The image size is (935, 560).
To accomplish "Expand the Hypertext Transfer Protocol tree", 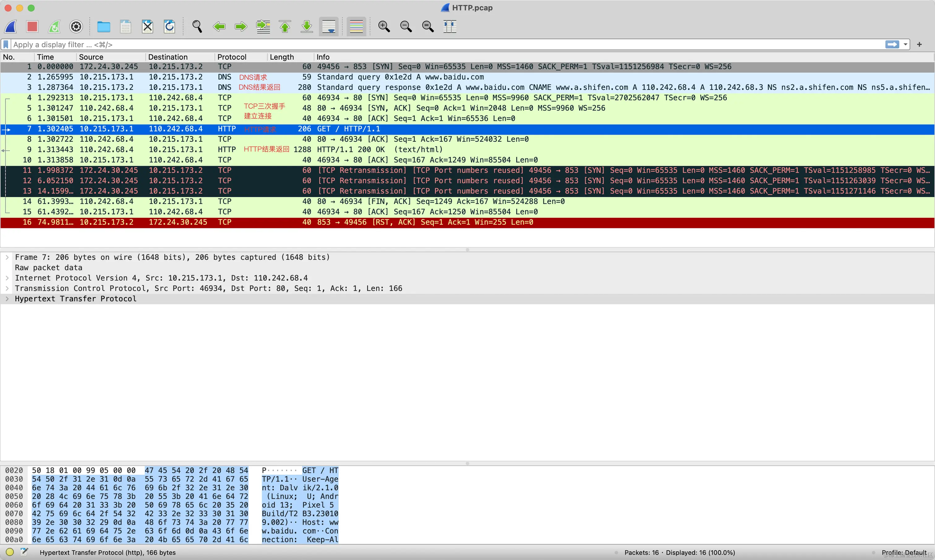I will click(7, 299).
